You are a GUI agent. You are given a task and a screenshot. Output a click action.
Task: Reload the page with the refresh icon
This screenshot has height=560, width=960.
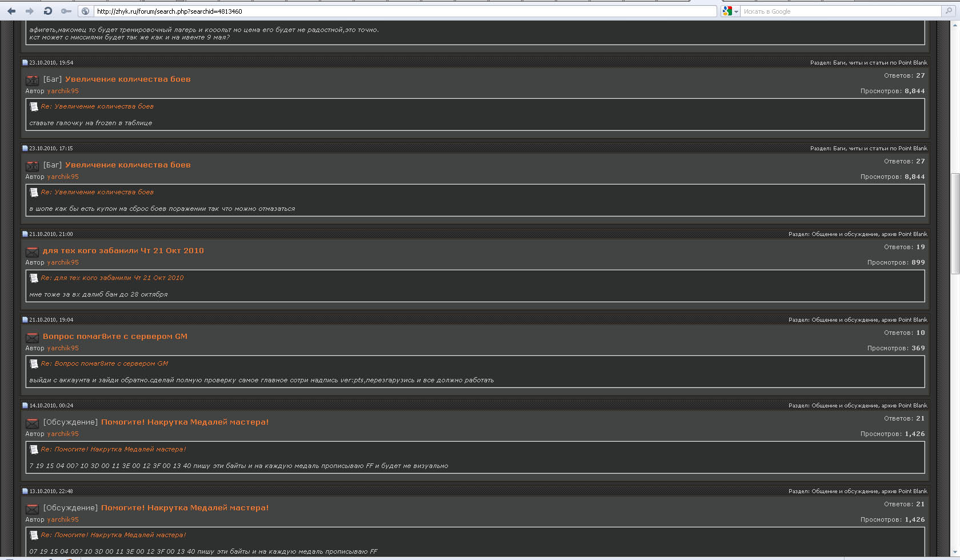tap(48, 11)
